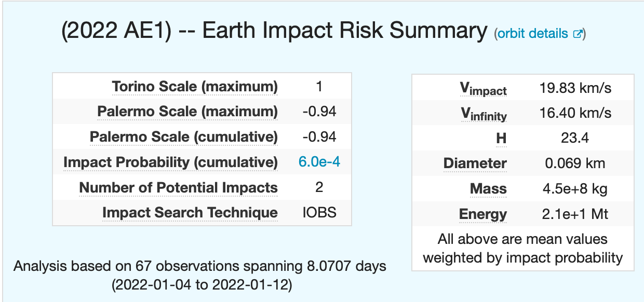The height and width of the screenshot is (302, 644).
Task: Click the 67 observations analysis text
Action: (x=200, y=267)
